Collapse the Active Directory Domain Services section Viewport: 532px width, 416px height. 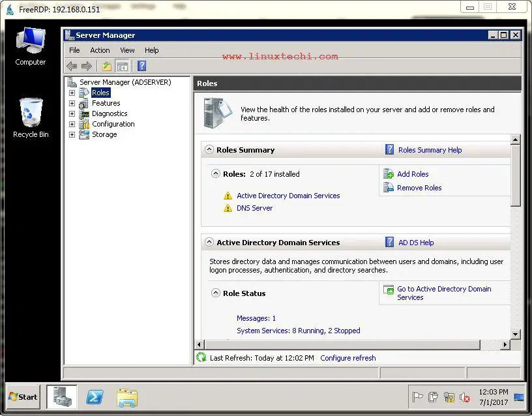pyautogui.click(x=209, y=242)
